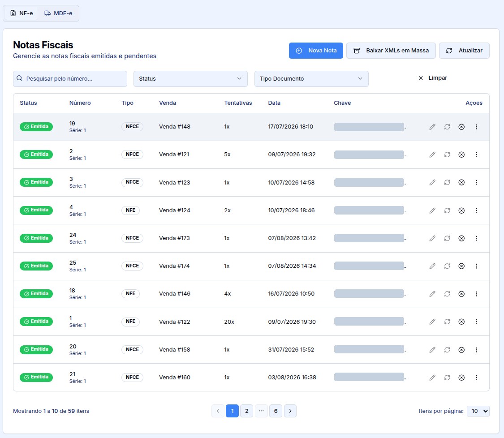
Task: Click NFE type badge for Venda #124
Action: [x=130, y=210]
